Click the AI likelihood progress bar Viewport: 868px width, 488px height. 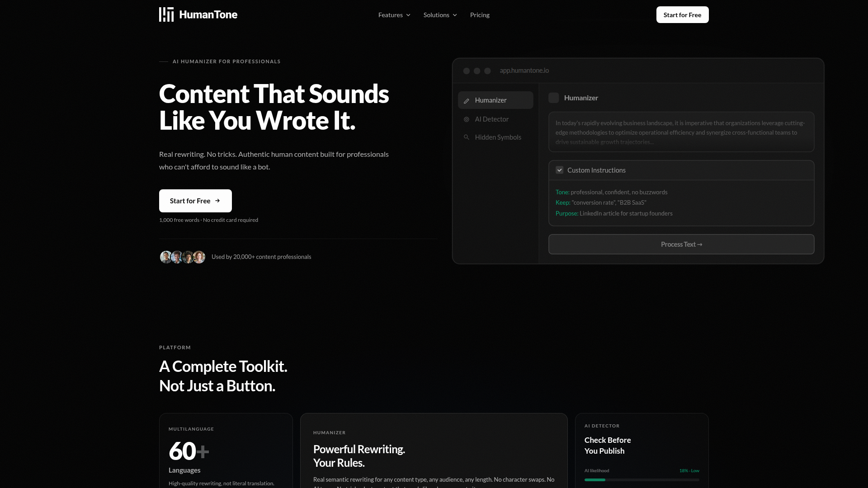(x=642, y=480)
